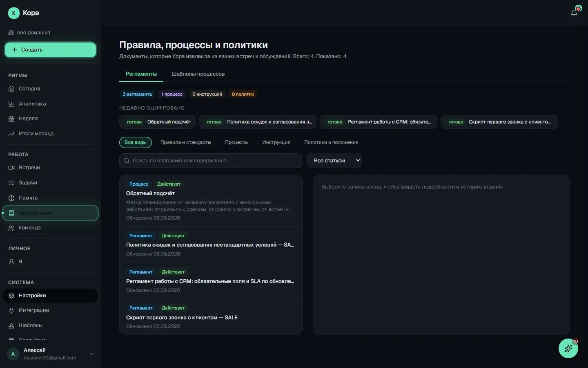The image size is (588, 368).
Task: Click the Создать button
Action: click(x=51, y=50)
